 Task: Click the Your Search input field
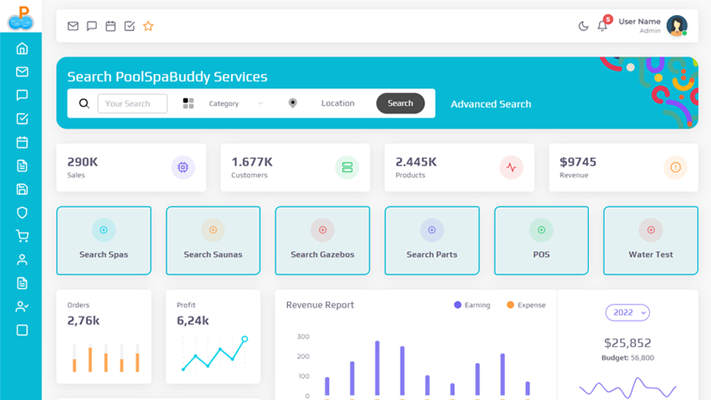click(132, 103)
